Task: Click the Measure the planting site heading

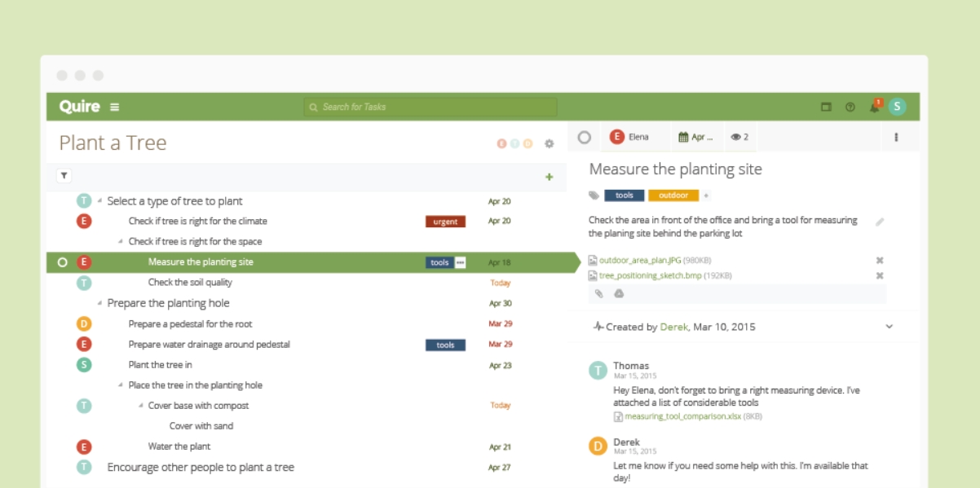Action: [x=675, y=169]
